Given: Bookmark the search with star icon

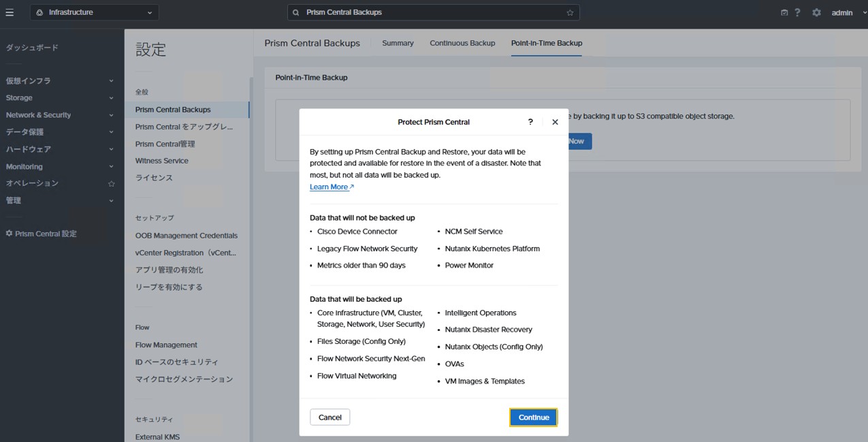Looking at the screenshot, I should pos(570,12).
